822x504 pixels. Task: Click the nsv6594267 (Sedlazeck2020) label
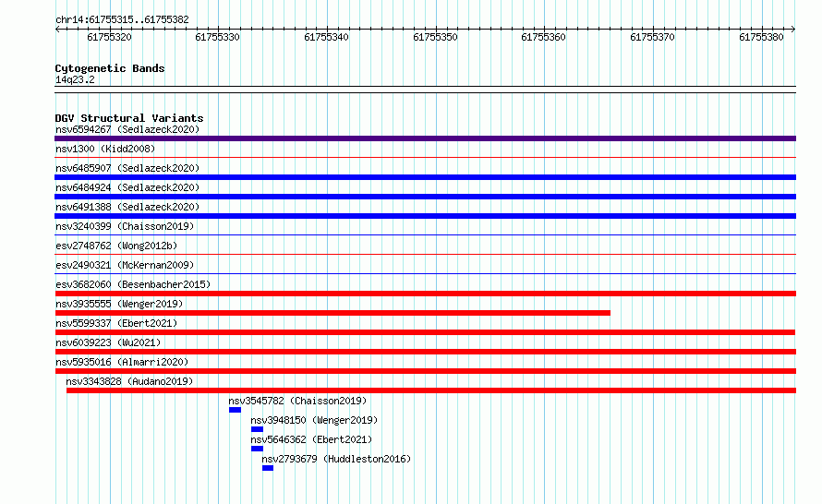coord(127,129)
